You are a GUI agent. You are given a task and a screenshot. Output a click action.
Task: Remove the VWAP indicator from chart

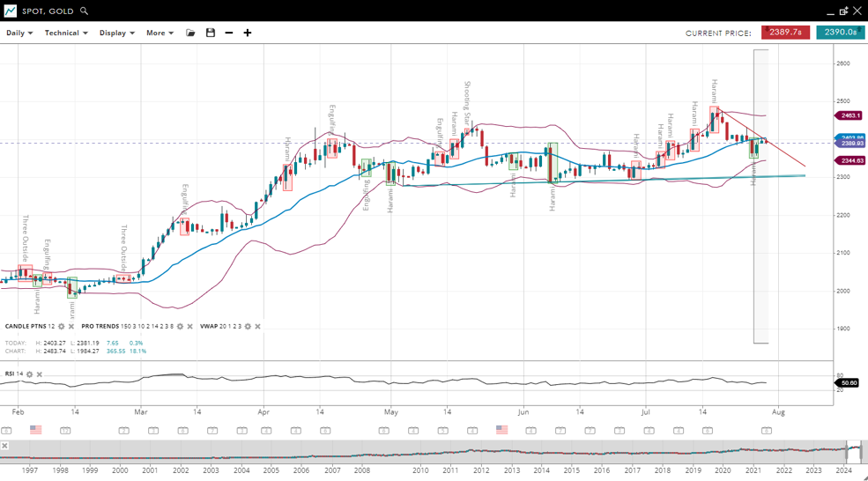click(x=257, y=327)
